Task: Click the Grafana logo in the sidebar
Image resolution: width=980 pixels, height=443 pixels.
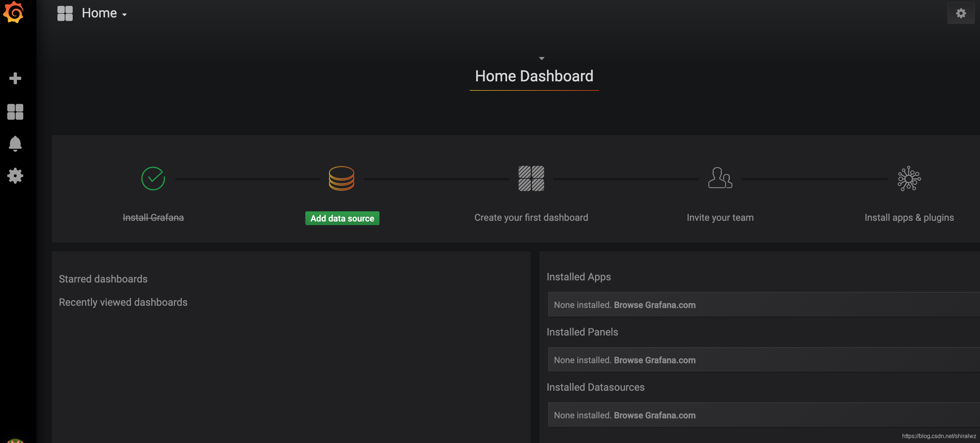Action: [14, 13]
